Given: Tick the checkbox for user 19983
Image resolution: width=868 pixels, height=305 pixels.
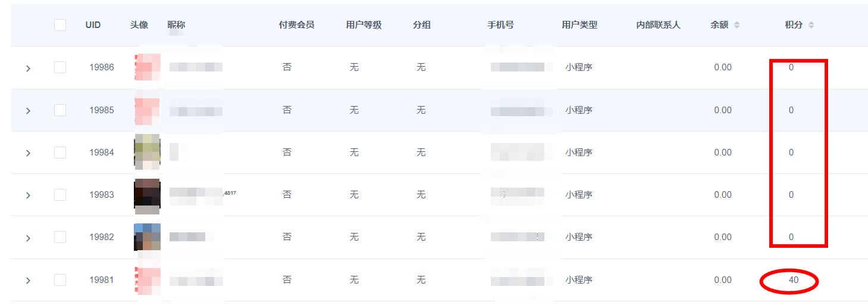Looking at the screenshot, I should point(60,195).
